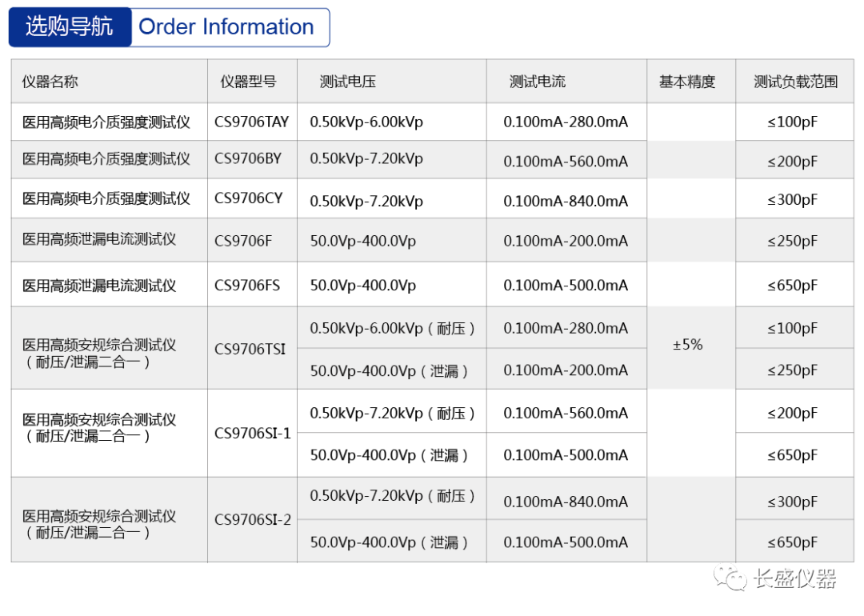864x616 pixels.
Task: Click 医用高频泄漏电流测试仪 in CS9706F row
Action: tap(99, 238)
